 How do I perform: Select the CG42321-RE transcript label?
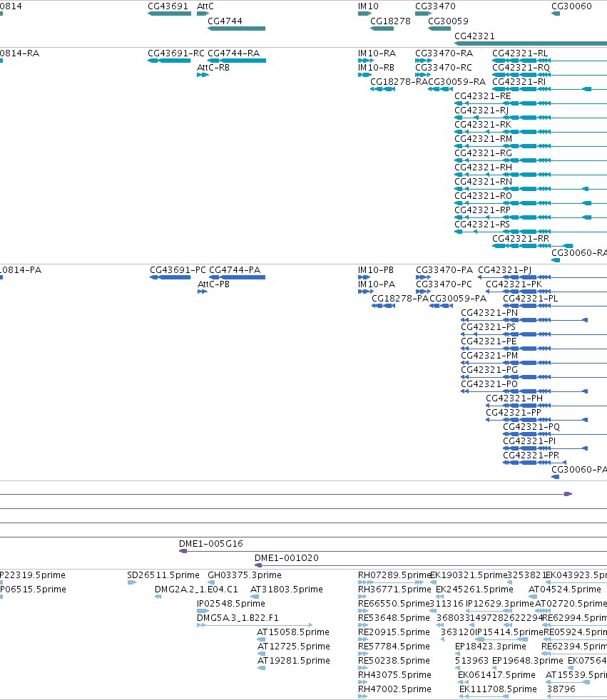483,96
